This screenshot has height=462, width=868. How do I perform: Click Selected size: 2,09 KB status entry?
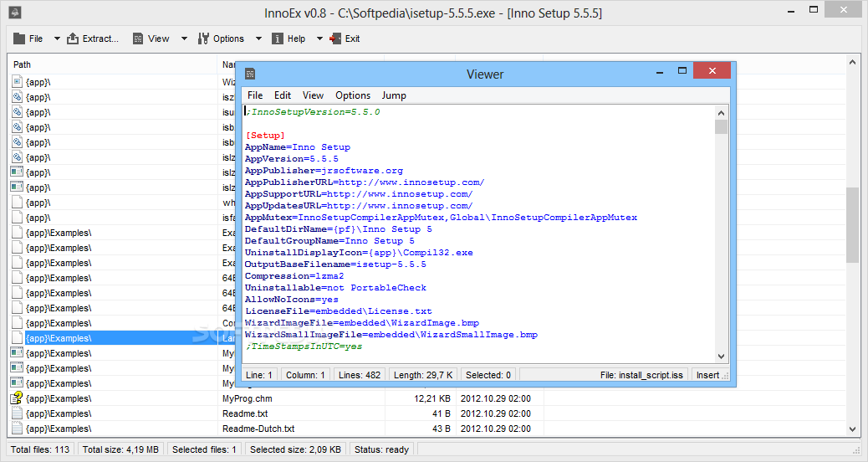tap(295, 449)
